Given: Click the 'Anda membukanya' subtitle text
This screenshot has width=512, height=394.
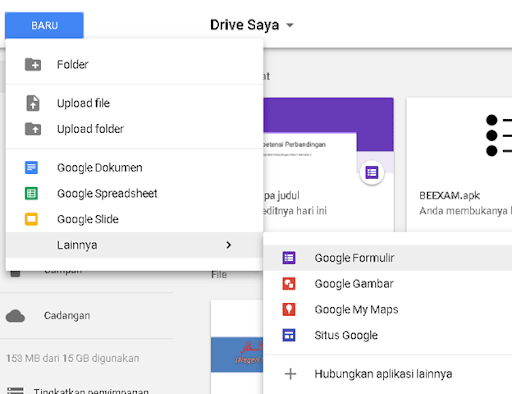Looking at the screenshot, I should coord(463,211).
